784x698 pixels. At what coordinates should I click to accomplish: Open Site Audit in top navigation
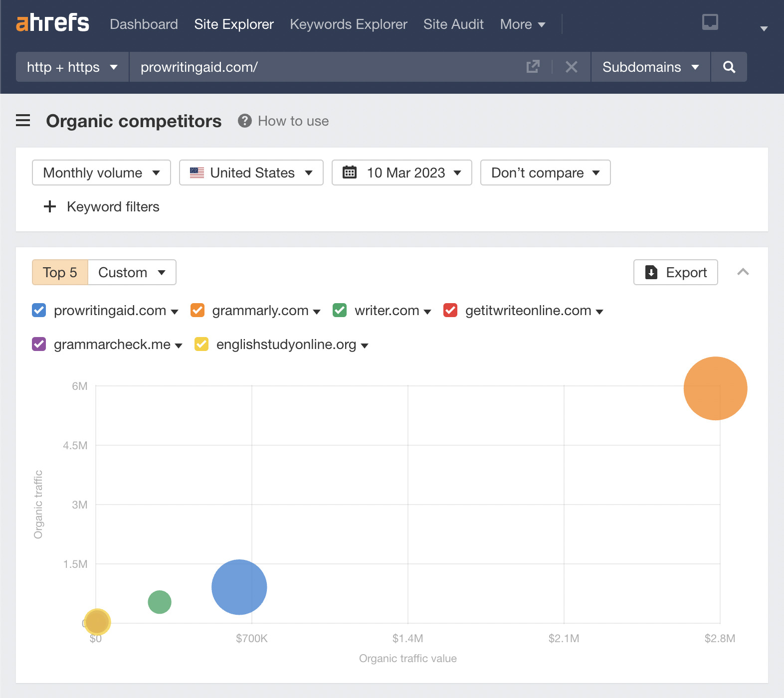(x=453, y=24)
